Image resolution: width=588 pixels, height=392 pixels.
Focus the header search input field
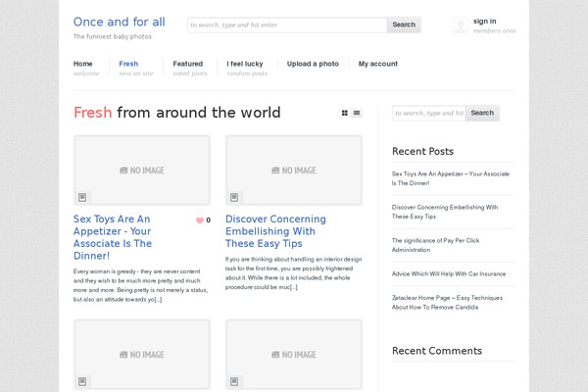(287, 24)
